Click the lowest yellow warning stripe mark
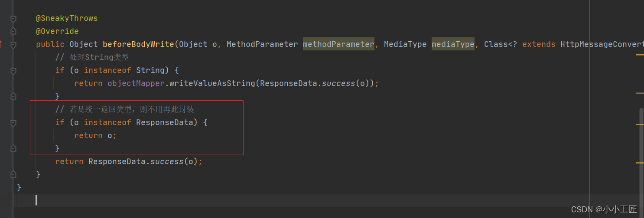Screen dimensions: 644x218 pyautogui.click(x=640, y=162)
